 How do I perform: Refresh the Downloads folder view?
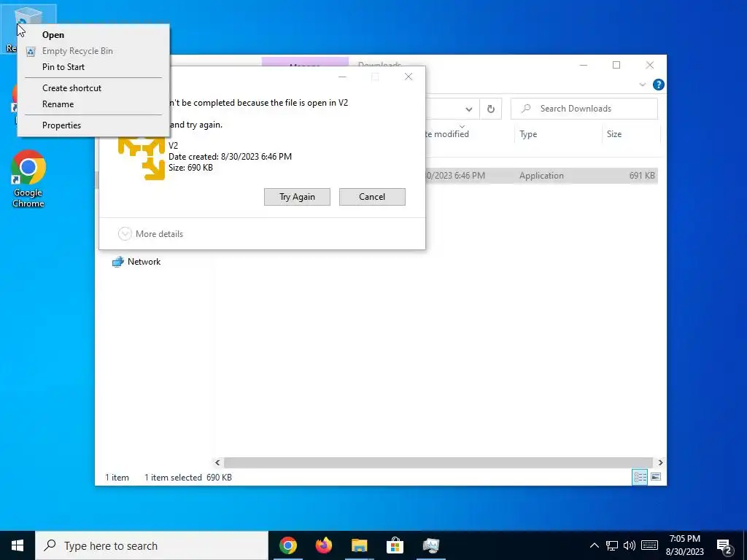491,109
